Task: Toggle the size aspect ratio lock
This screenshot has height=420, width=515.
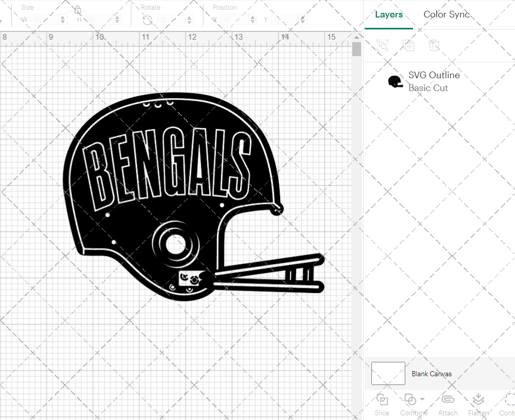Action: tap(78, 10)
